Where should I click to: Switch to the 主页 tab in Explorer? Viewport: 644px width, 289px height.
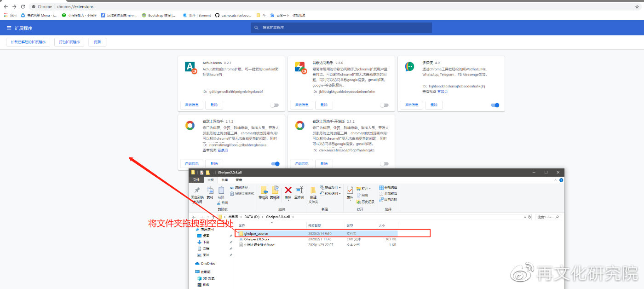pos(211,180)
